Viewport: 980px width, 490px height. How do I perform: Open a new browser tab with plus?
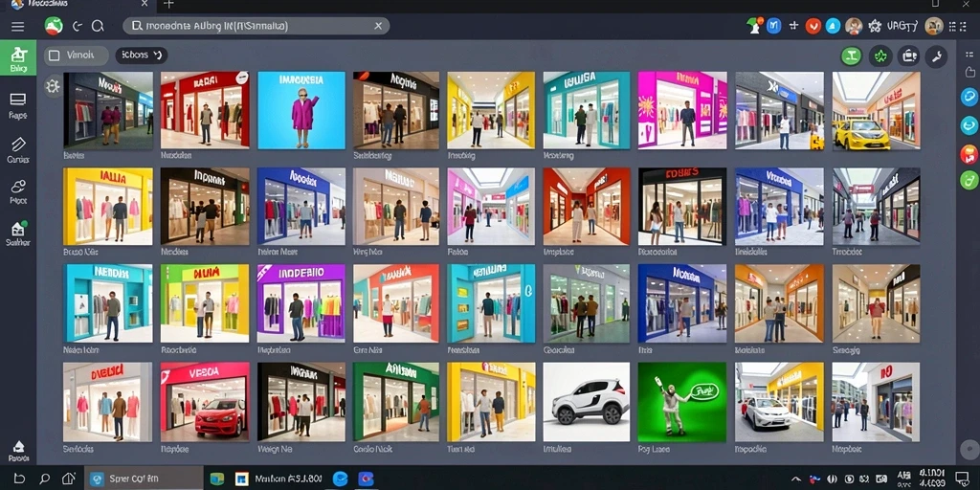coord(168,5)
